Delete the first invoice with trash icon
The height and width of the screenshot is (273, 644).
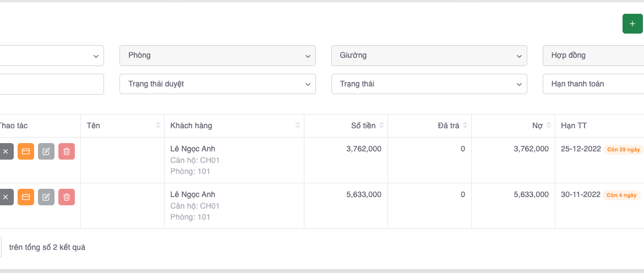67,151
